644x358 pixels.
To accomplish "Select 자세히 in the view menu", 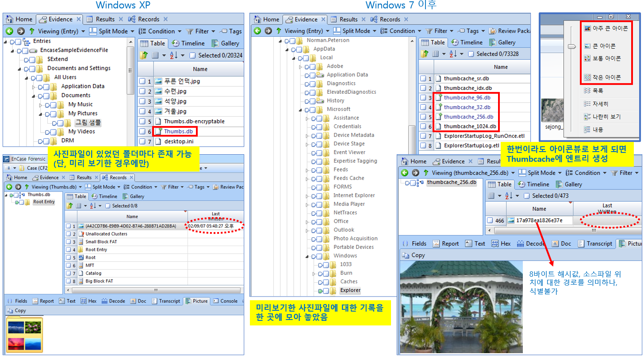I will [x=596, y=104].
